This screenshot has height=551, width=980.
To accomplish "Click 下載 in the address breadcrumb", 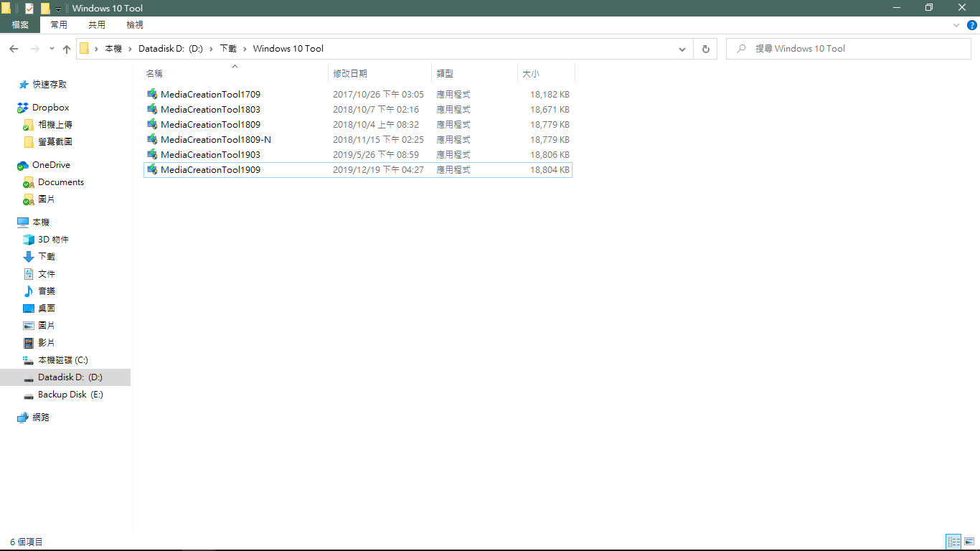I will [228, 49].
